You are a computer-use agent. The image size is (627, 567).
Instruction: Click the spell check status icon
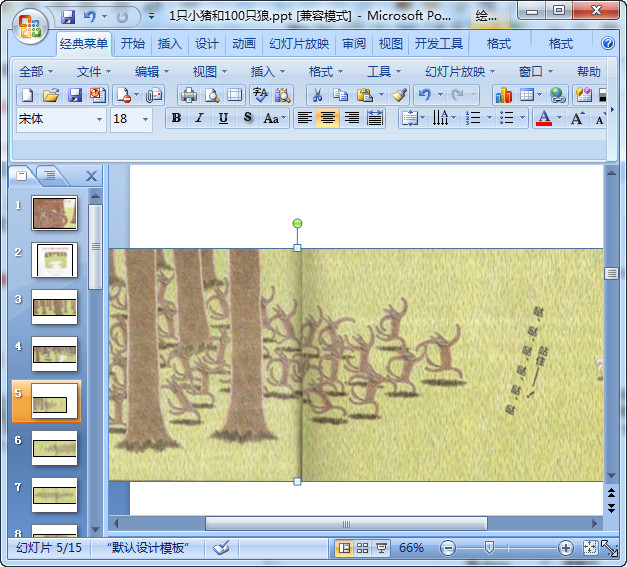(x=221, y=547)
